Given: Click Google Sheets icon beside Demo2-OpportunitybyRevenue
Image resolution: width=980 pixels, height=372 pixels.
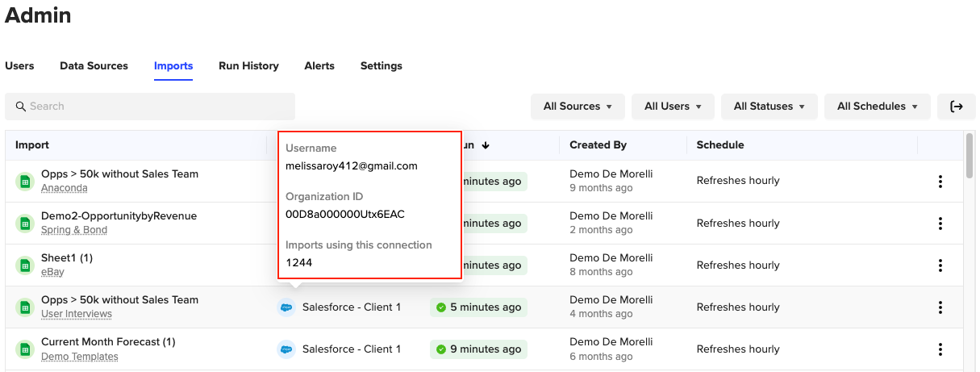Looking at the screenshot, I should tap(25, 224).
